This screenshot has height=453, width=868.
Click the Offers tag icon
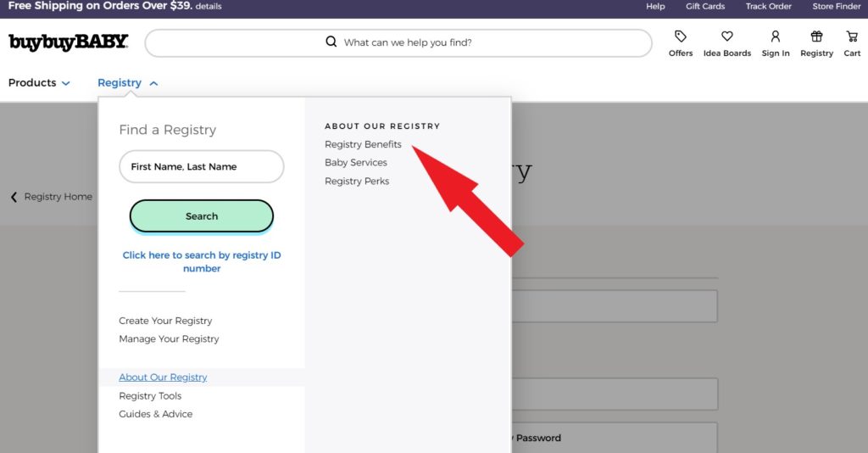pos(680,36)
